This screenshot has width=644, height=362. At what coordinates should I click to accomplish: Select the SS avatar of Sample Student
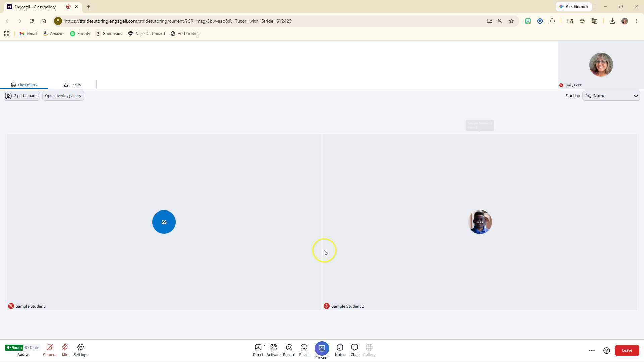point(164,222)
